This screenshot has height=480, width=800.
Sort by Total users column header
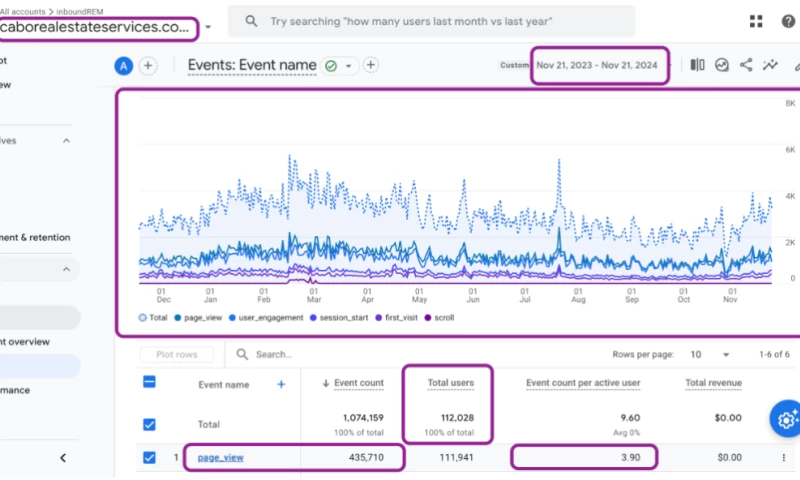(451, 383)
